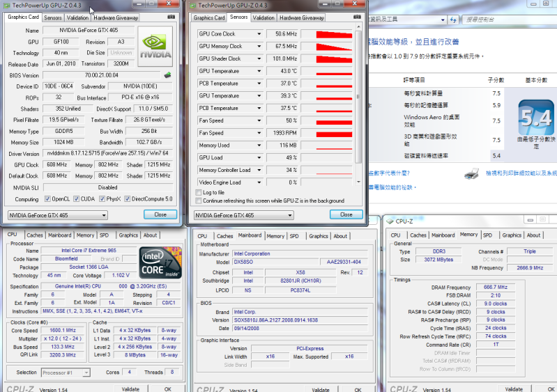This screenshot has width=557, height=392.
Task: Click OK in left CPU-Z window
Action: coord(168,389)
